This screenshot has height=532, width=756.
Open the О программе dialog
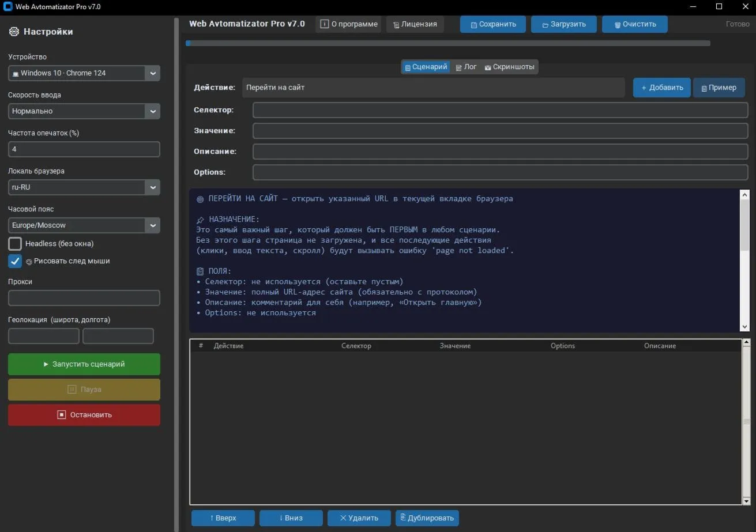tap(349, 24)
